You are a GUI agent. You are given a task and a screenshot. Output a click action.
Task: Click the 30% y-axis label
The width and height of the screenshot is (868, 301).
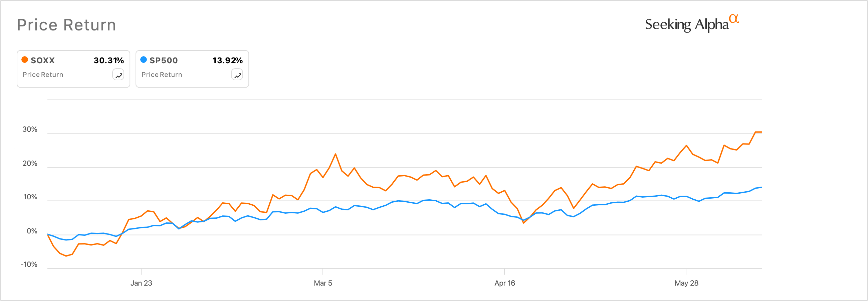pos(31,129)
